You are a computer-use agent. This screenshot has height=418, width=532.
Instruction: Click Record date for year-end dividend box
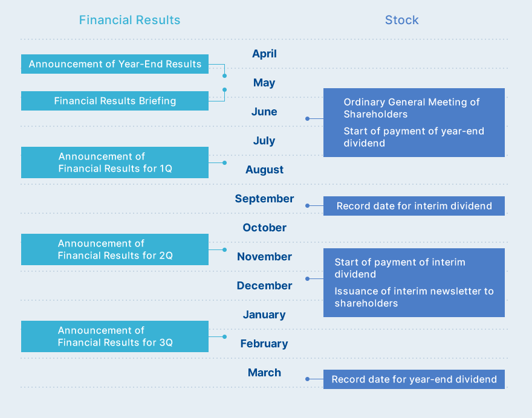[414, 379]
